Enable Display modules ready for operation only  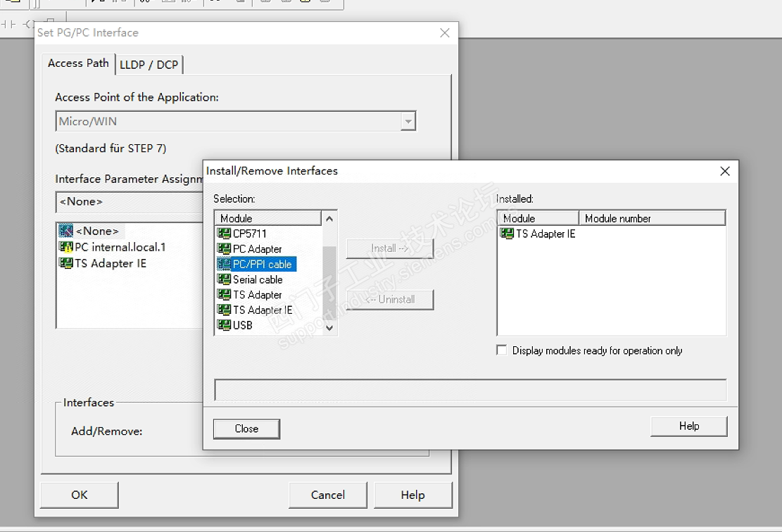[501, 350]
